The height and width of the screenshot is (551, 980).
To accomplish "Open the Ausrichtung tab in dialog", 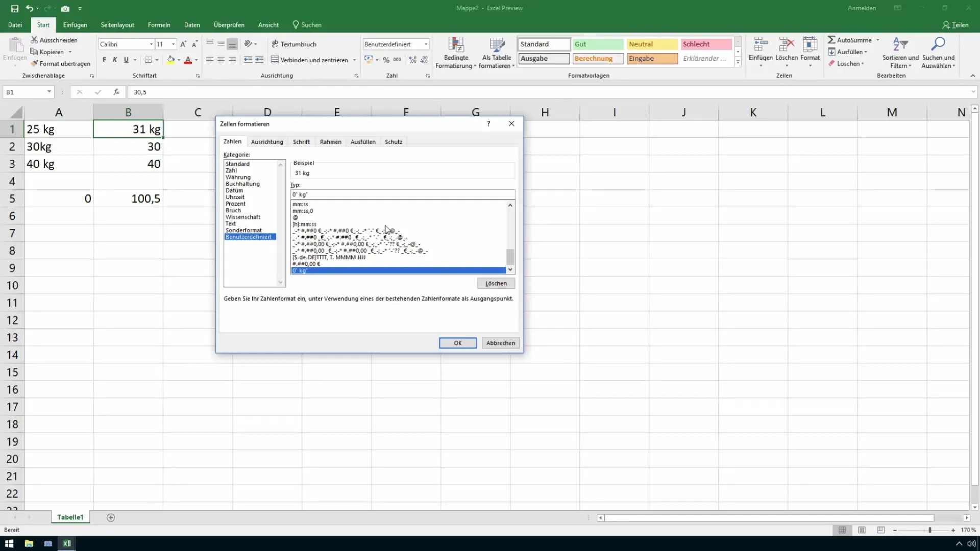I will (x=267, y=142).
